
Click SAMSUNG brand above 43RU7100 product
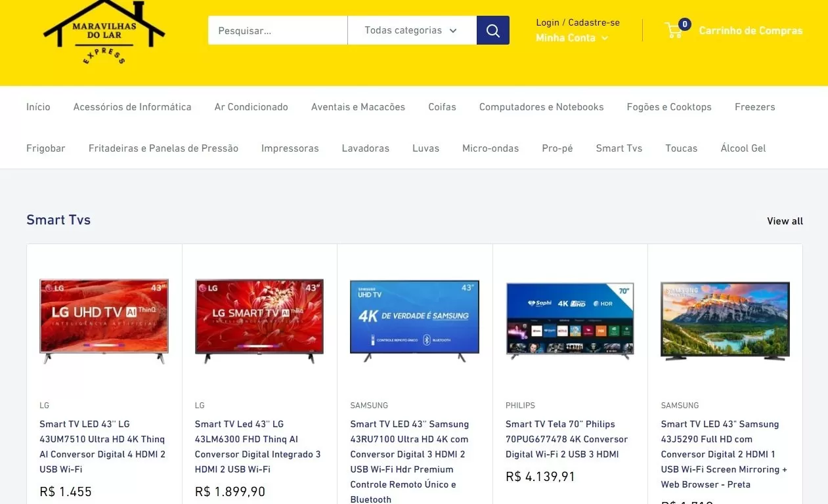click(x=369, y=406)
